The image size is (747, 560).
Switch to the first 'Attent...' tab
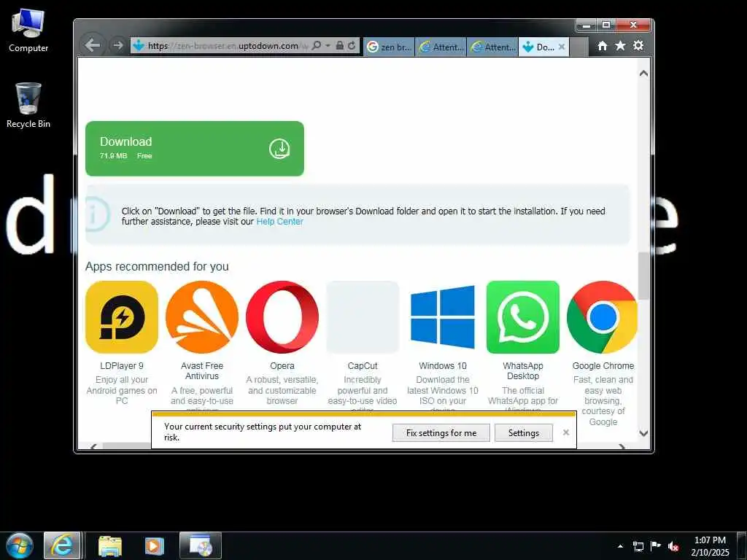441,47
